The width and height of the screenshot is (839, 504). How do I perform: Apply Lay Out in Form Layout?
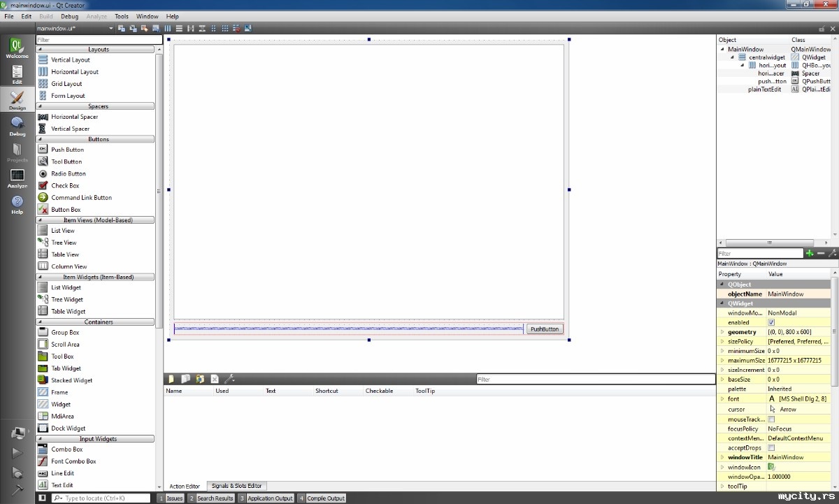tap(213, 28)
